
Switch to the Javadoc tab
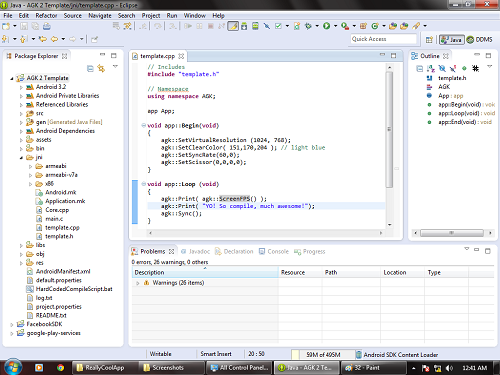pos(195,251)
